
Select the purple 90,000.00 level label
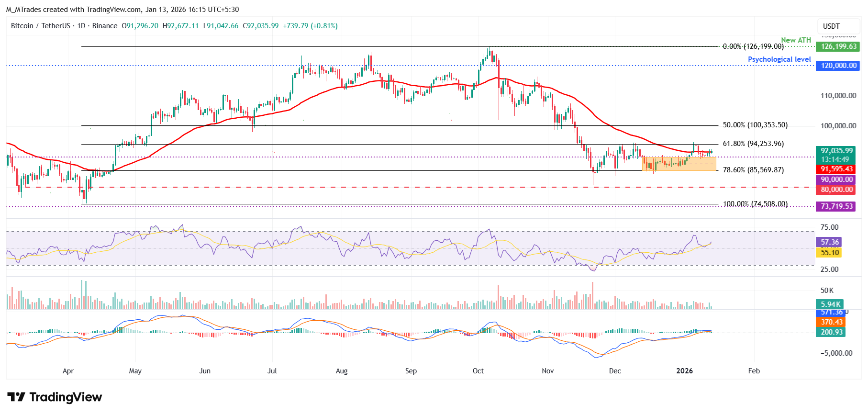tap(836, 179)
